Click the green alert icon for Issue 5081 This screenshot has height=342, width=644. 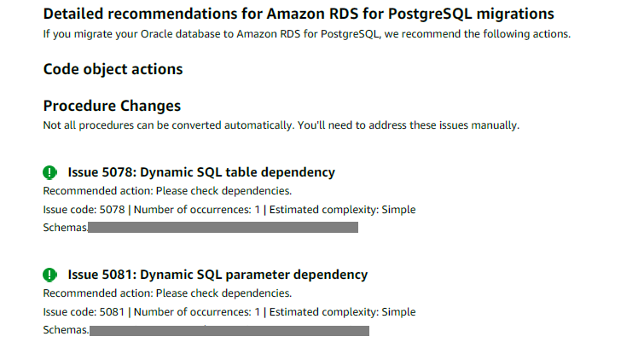(x=49, y=275)
